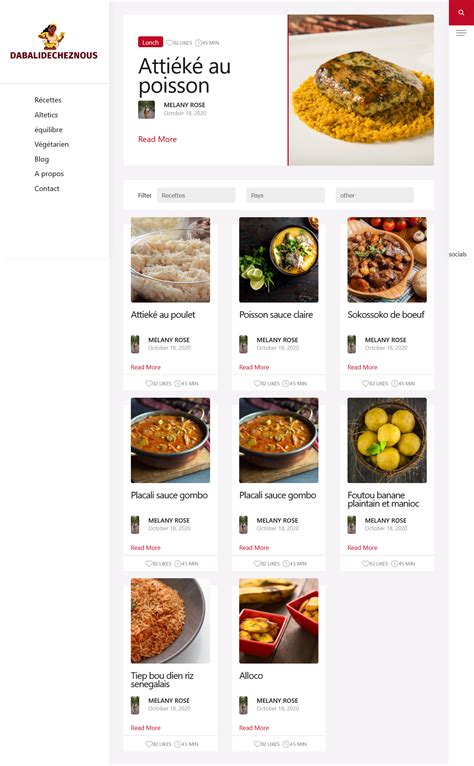Click Read More on Attiéké au poisson

point(157,139)
